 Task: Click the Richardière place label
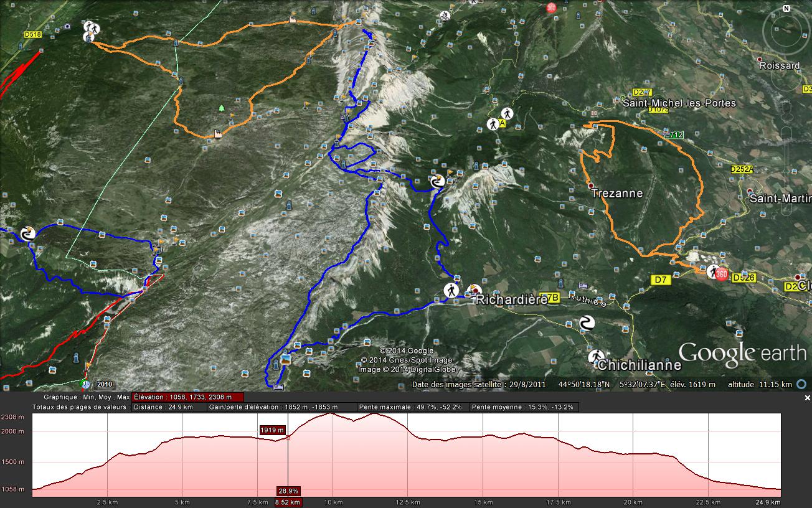[x=512, y=299]
